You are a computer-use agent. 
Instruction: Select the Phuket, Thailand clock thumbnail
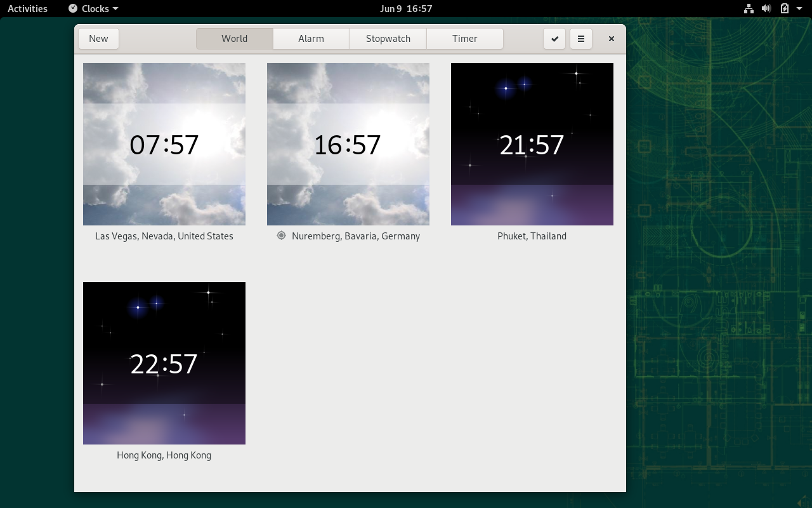(532, 144)
